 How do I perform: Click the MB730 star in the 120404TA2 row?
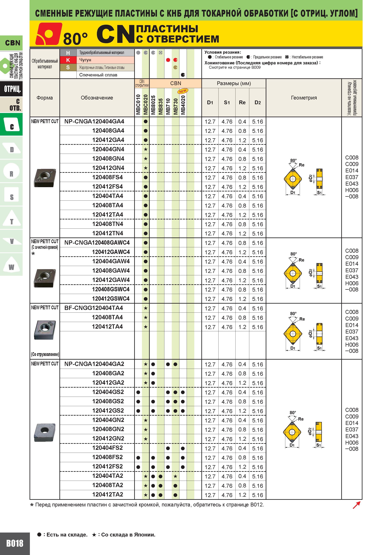[x=175, y=476]
